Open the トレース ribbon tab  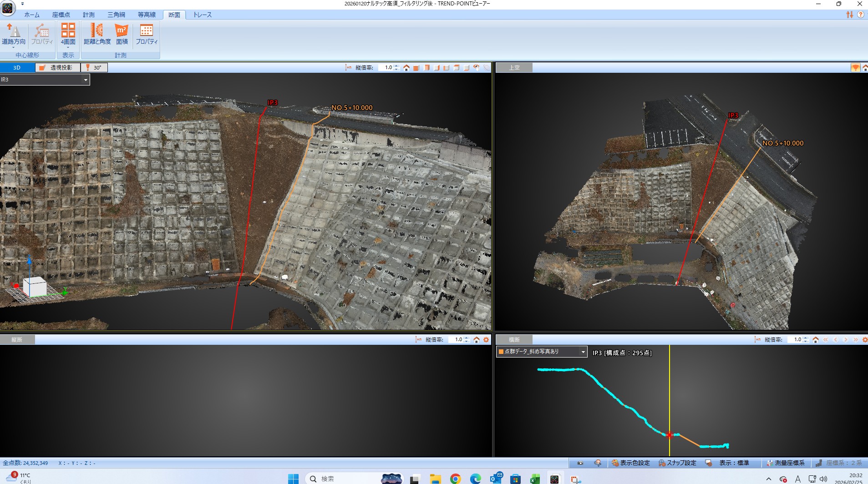[x=202, y=15]
